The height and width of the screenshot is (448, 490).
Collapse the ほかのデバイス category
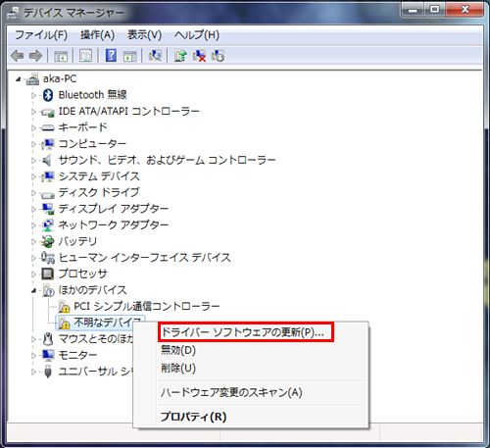pos(33,290)
